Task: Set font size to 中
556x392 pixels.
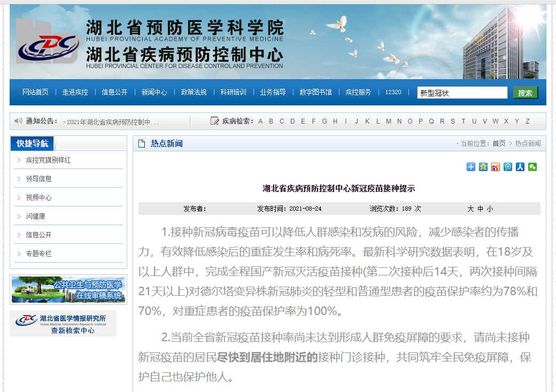Action: (x=480, y=209)
